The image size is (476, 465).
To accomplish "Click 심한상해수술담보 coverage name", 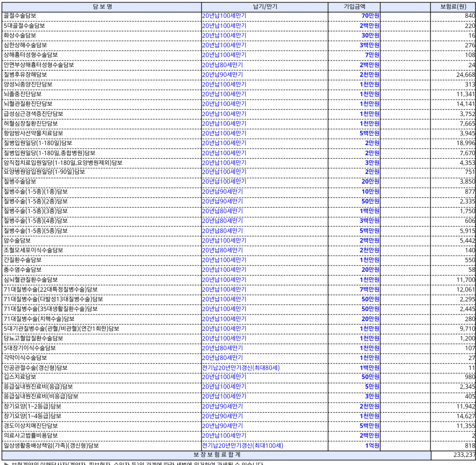I will (25, 45).
